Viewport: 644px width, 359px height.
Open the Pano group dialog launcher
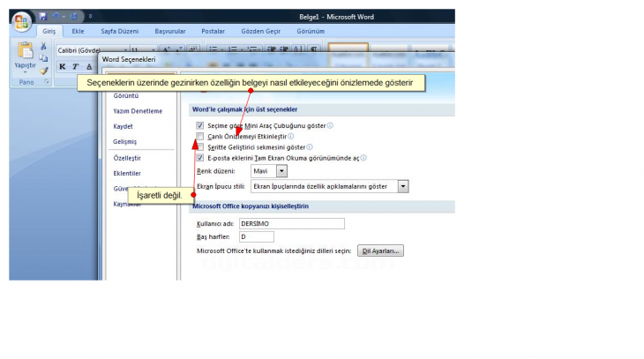point(47,82)
